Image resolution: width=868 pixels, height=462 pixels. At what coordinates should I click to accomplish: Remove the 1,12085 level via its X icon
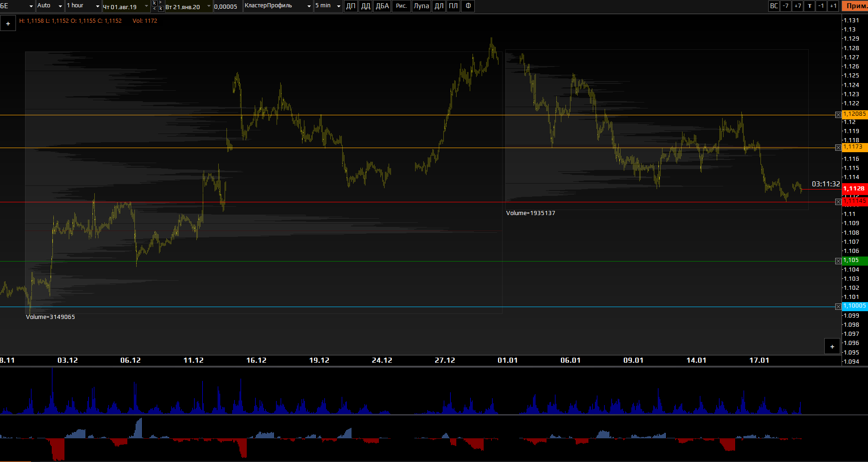838,115
